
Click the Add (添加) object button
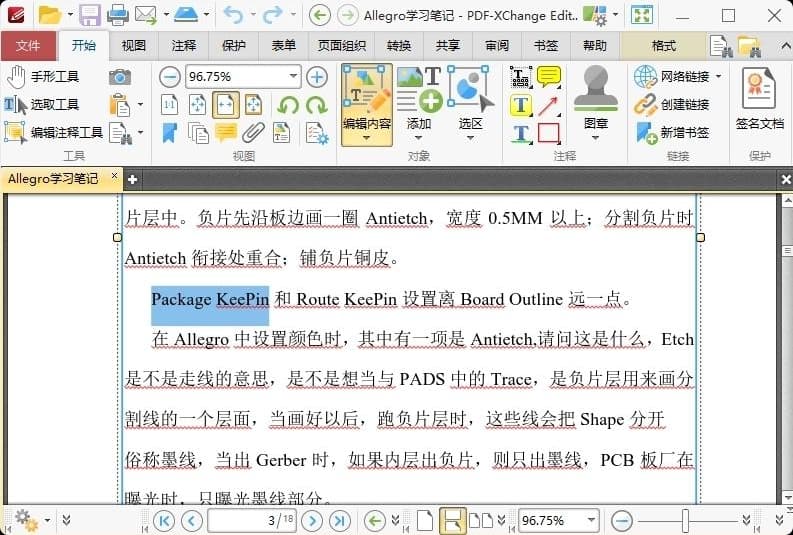coord(419,105)
